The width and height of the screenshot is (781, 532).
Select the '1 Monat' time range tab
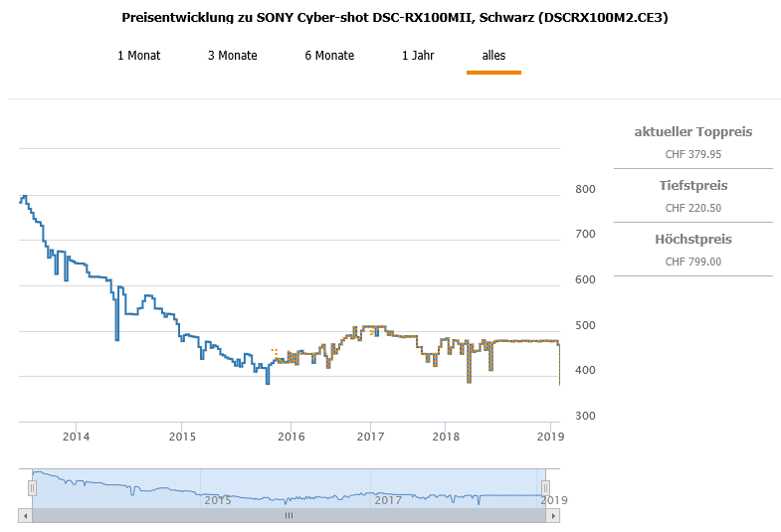pos(138,56)
